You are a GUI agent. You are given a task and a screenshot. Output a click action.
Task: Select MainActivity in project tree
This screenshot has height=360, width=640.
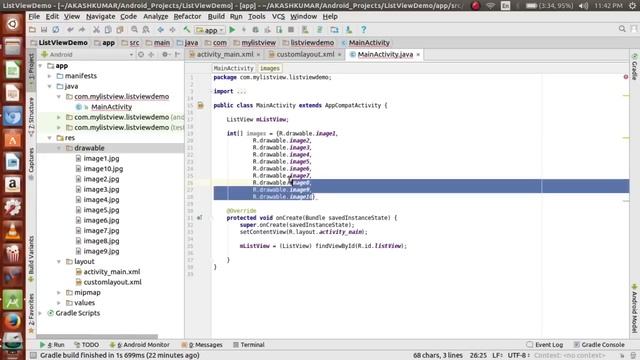[111, 107]
